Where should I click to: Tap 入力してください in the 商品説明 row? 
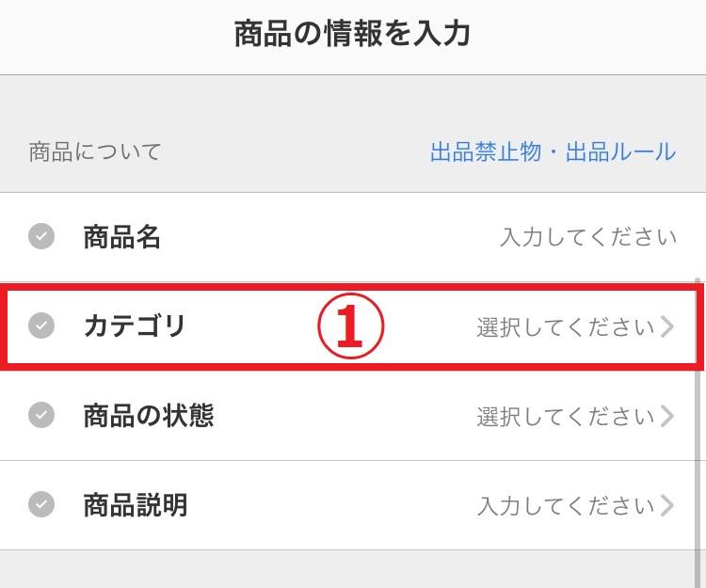pos(566,505)
